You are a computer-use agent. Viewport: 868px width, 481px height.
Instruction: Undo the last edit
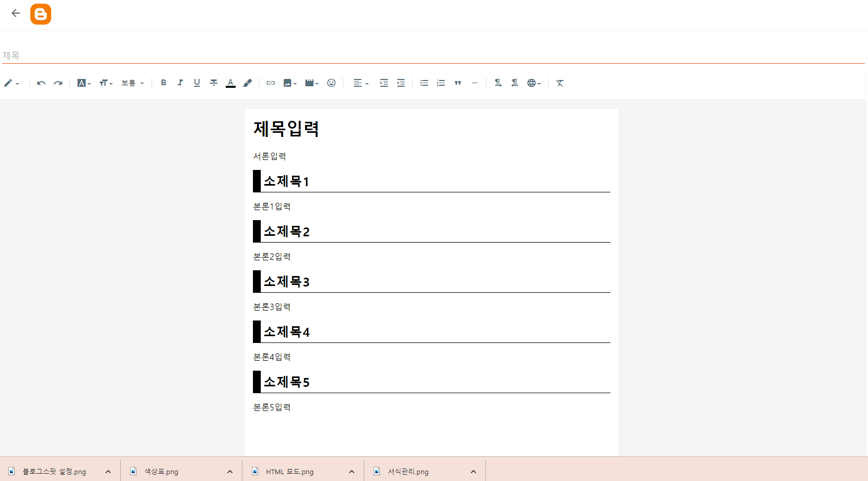[41, 83]
